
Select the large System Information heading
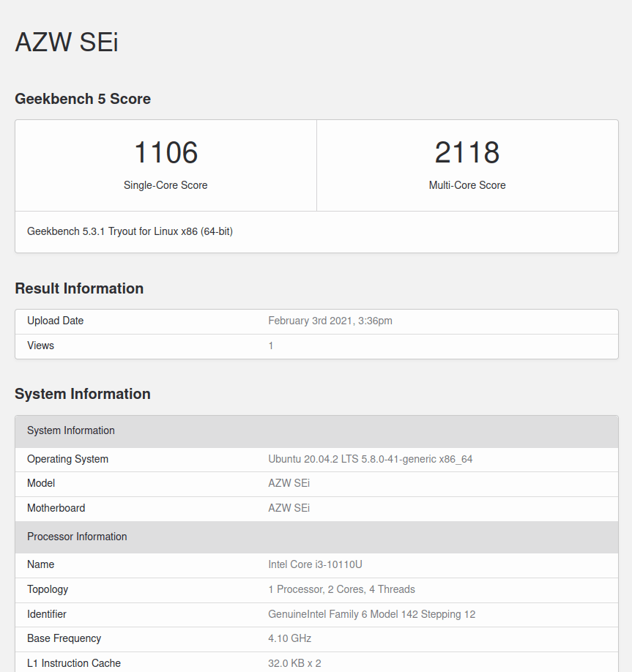(83, 394)
